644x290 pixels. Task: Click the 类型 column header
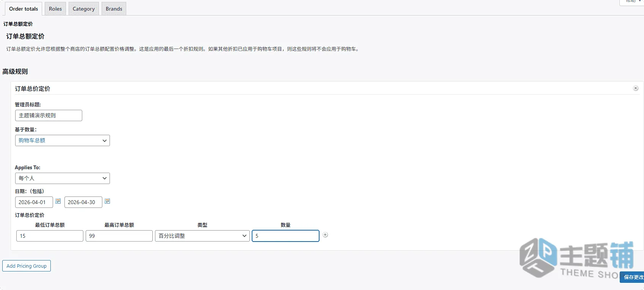click(x=202, y=225)
